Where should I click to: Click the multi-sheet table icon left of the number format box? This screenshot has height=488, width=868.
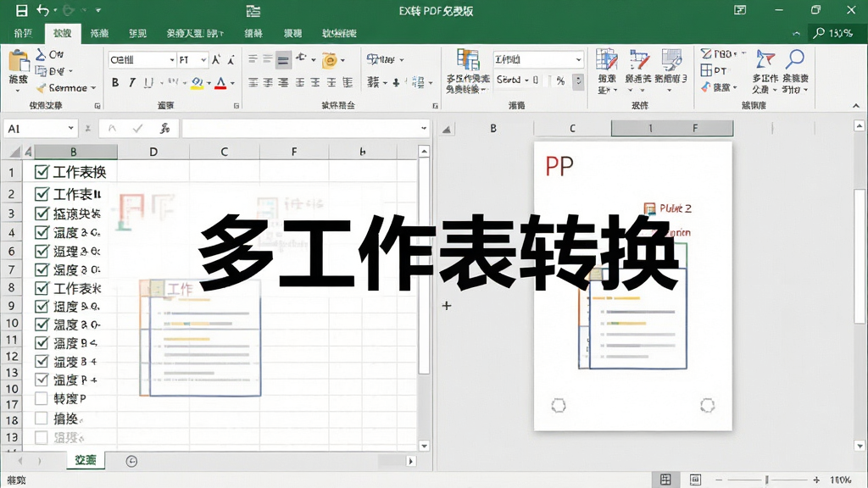[468, 60]
